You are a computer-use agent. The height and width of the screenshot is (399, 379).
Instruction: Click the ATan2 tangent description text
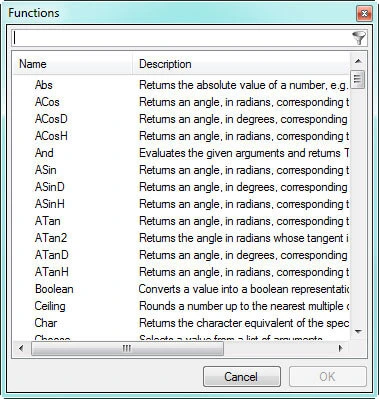coord(244,238)
